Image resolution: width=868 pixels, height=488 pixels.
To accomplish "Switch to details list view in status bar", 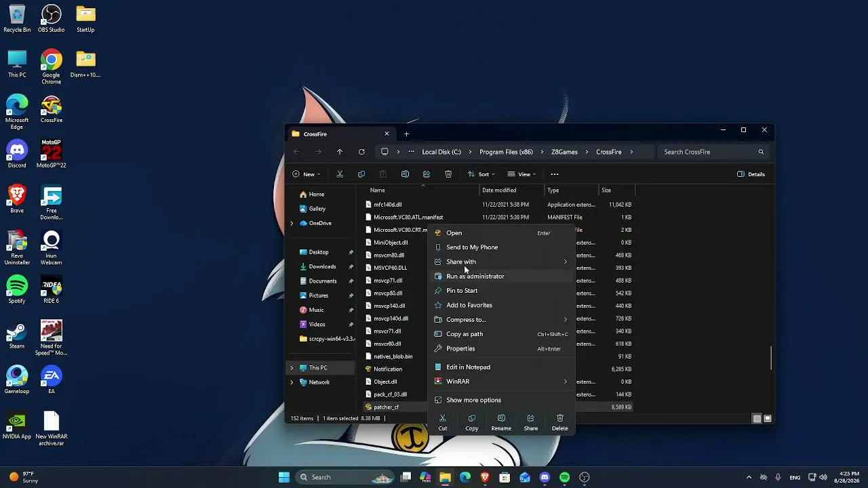I will click(x=757, y=418).
